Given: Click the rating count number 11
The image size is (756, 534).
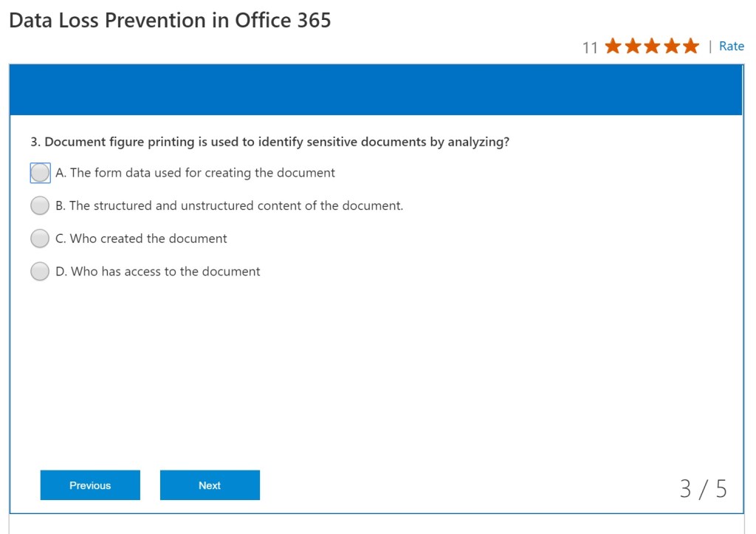Looking at the screenshot, I should (x=590, y=48).
